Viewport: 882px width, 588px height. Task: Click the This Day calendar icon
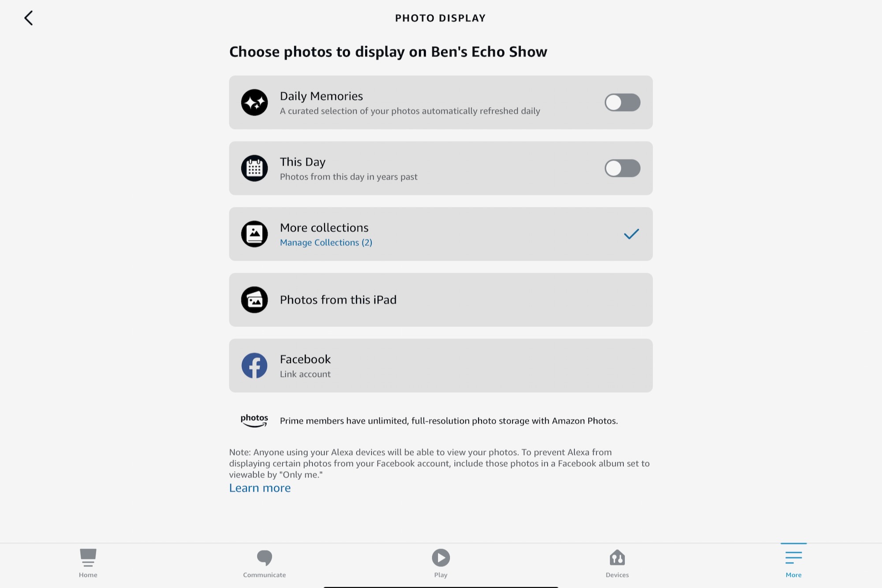[x=254, y=168]
